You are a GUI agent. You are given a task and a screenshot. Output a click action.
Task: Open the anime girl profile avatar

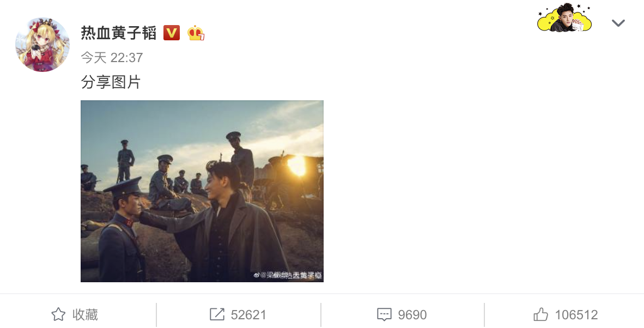point(42,45)
